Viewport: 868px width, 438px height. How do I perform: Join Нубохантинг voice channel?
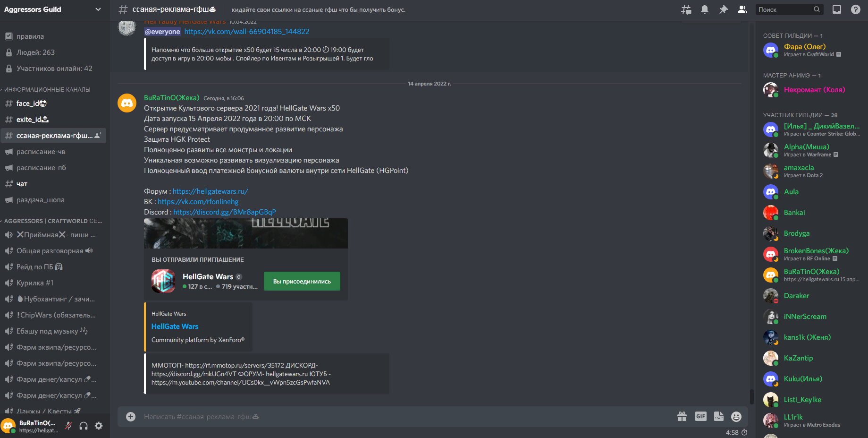tap(53, 299)
